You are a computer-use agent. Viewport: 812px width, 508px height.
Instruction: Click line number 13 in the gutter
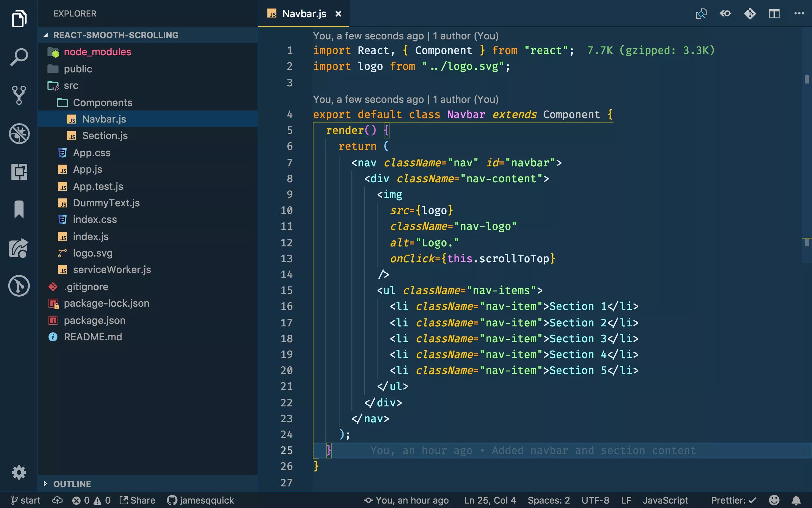[286, 259]
